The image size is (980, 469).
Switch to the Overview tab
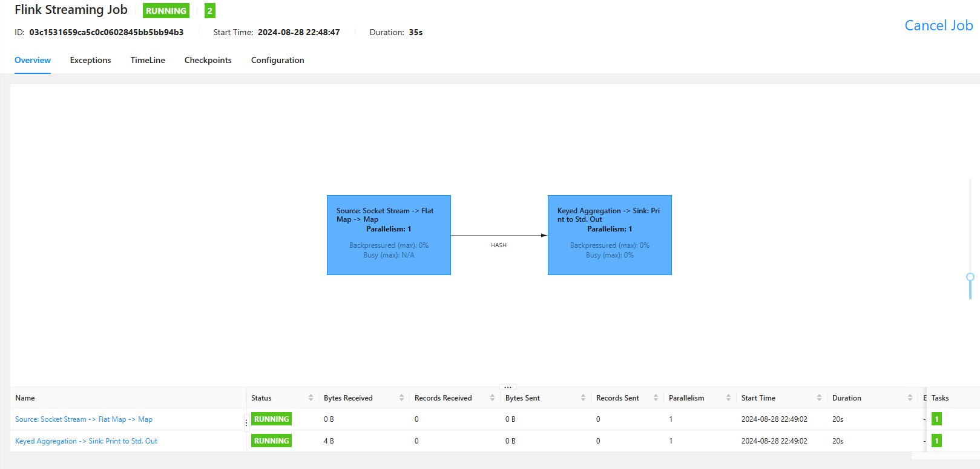(33, 60)
